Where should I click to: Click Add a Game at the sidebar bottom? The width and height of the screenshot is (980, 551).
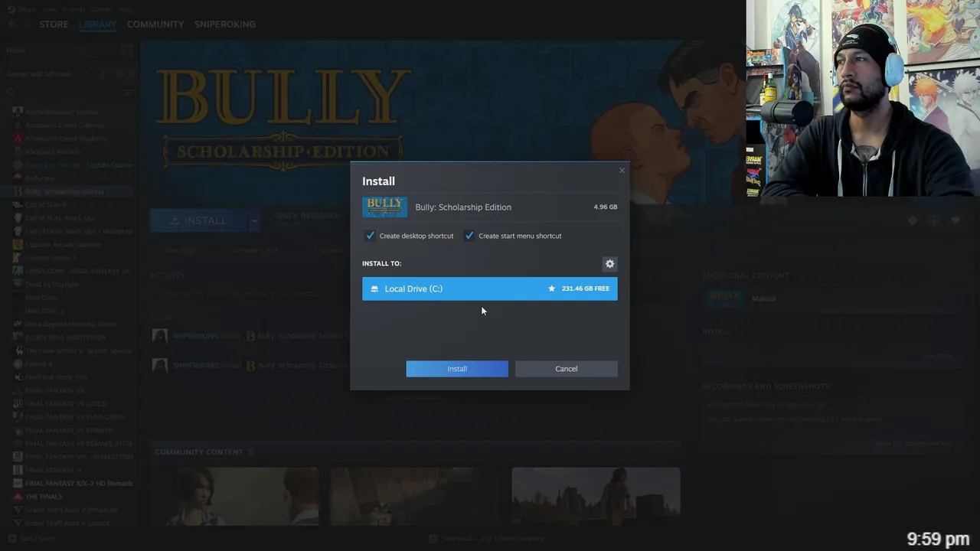[x=31, y=538]
